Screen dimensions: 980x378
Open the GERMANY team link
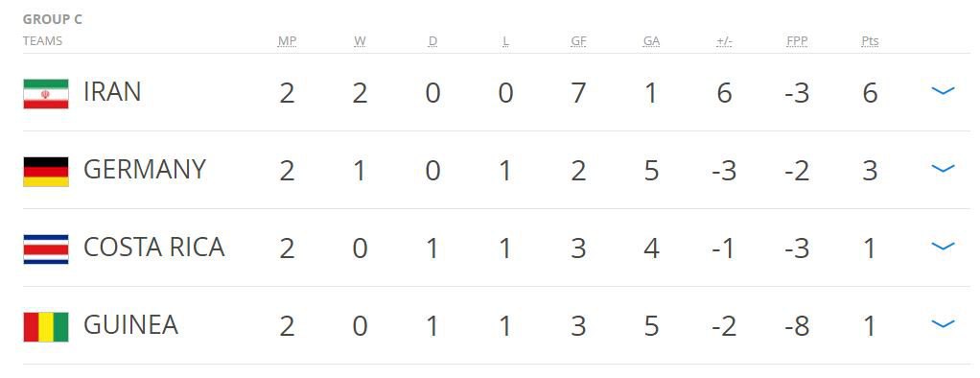tap(145, 170)
